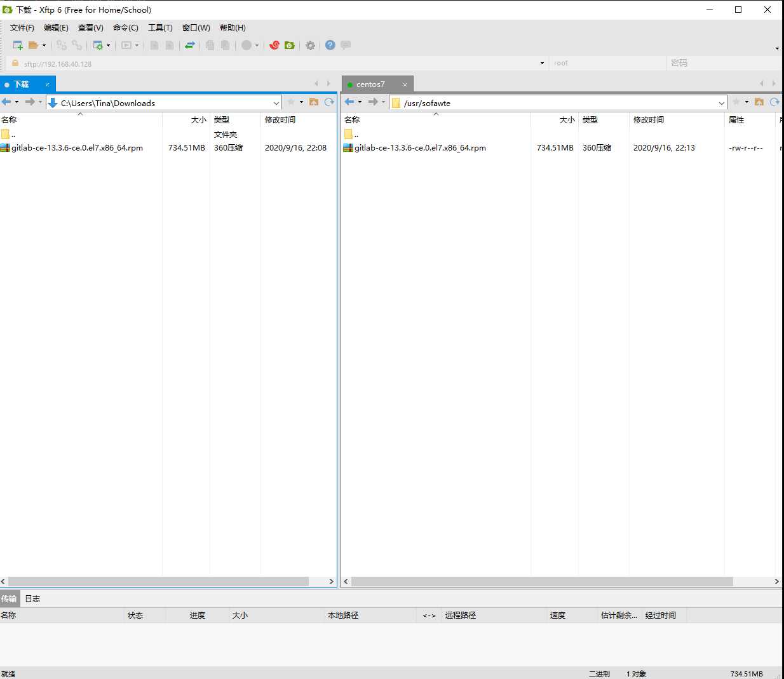Open dropdown next to session properties icon

pos(109,45)
